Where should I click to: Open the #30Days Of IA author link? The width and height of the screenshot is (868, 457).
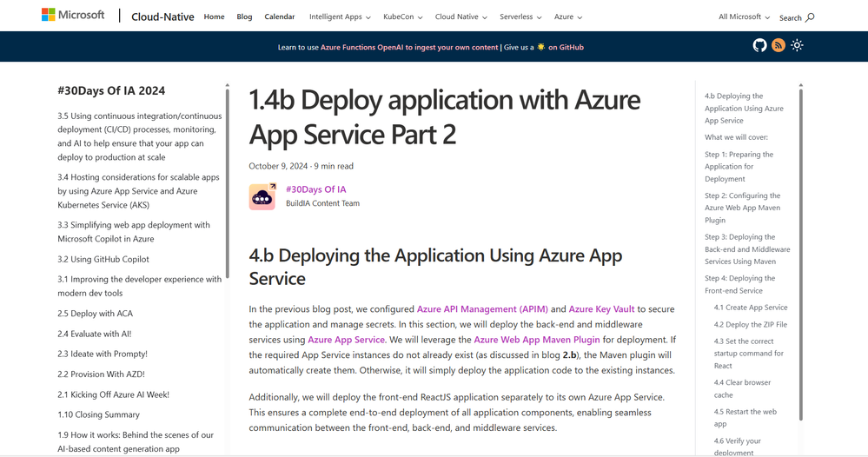point(315,189)
